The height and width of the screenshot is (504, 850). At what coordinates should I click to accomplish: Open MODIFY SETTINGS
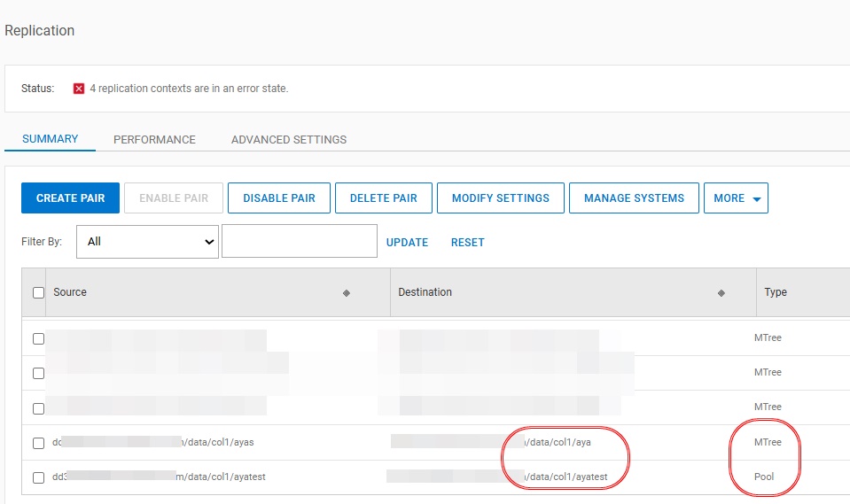tap(501, 198)
